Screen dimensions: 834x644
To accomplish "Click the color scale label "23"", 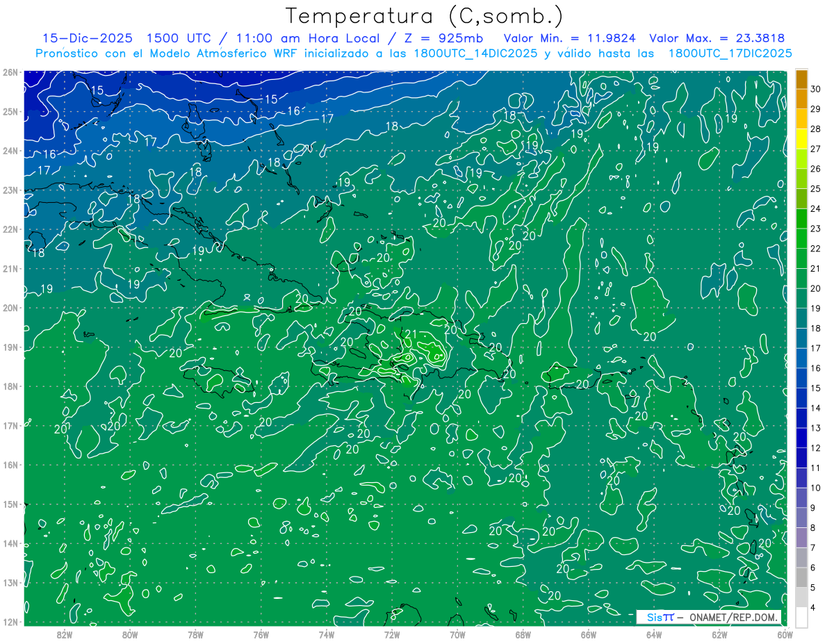I will [x=816, y=229].
